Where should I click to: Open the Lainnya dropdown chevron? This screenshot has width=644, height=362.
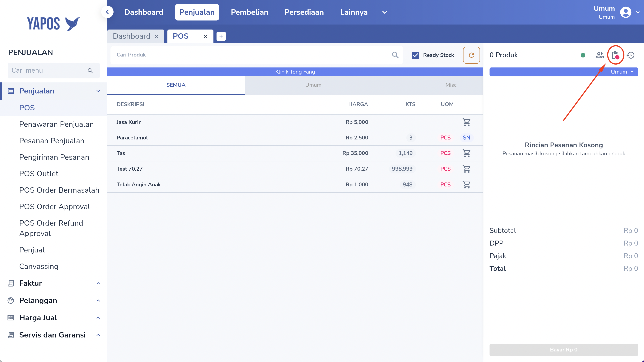385,12
